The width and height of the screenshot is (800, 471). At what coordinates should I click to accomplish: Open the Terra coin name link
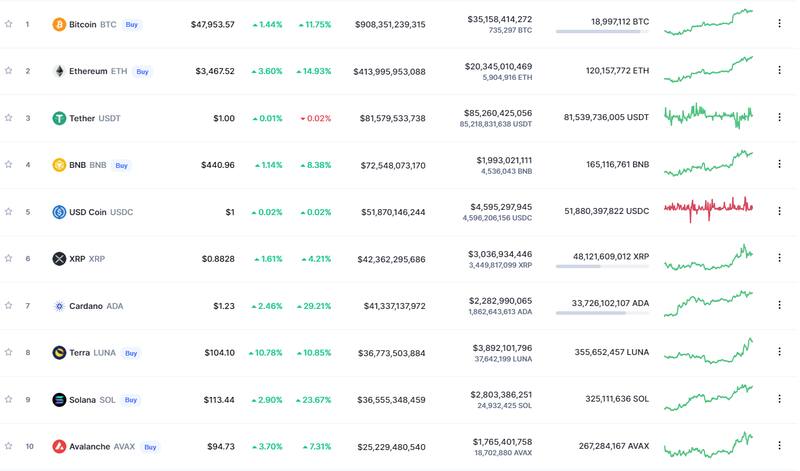(81, 353)
